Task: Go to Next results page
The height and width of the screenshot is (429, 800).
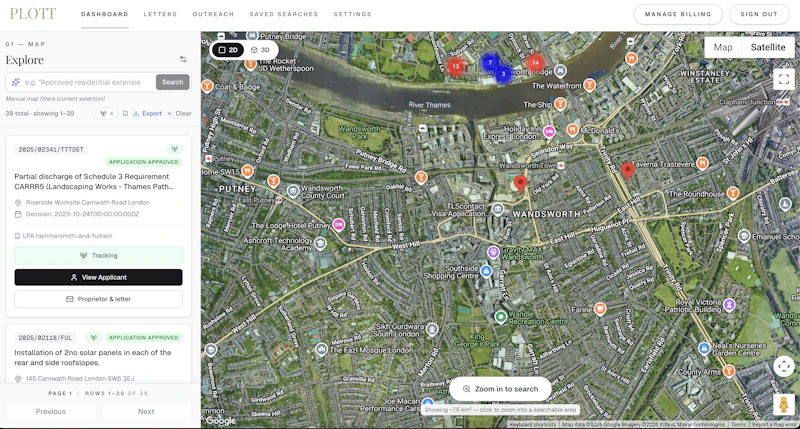Action: pos(146,412)
